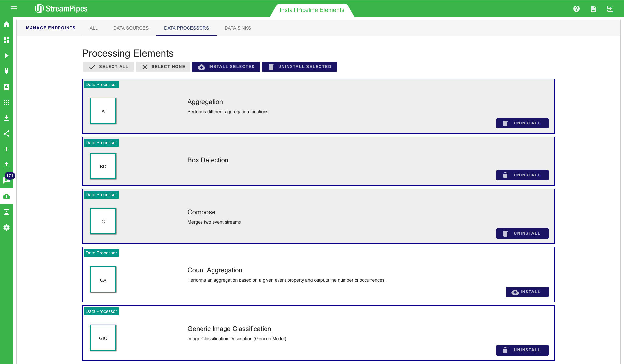The width and height of the screenshot is (624, 364).
Task: Open the Connect plug icon
Action: (6, 71)
